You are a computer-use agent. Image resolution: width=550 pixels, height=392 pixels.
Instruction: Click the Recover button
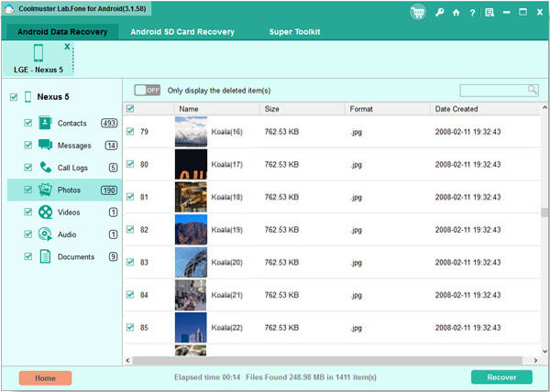click(x=501, y=377)
